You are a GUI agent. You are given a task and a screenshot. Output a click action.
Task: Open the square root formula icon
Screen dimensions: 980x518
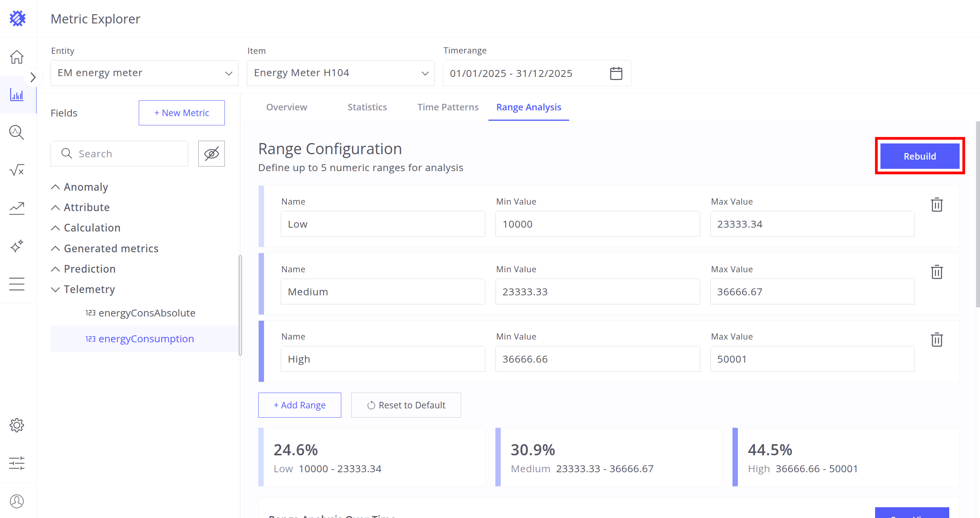17,170
